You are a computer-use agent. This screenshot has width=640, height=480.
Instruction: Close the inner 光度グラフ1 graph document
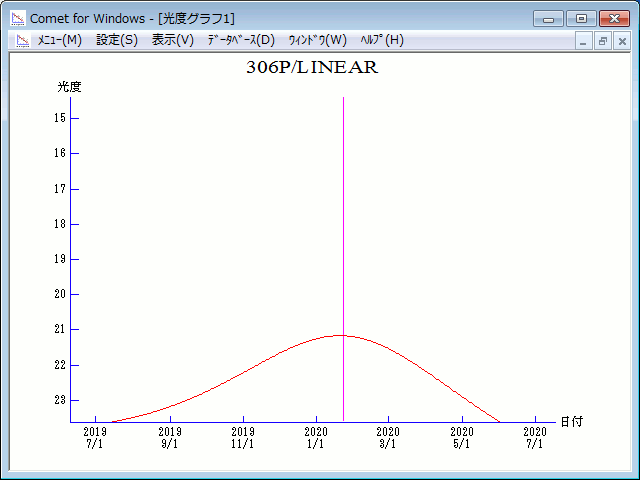pyautogui.click(x=622, y=41)
